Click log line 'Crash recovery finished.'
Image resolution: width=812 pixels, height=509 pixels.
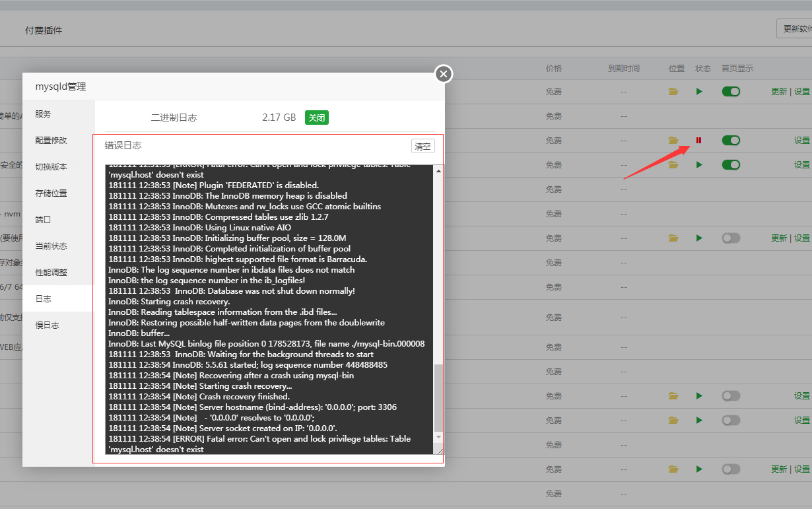[x=199, y=397]
